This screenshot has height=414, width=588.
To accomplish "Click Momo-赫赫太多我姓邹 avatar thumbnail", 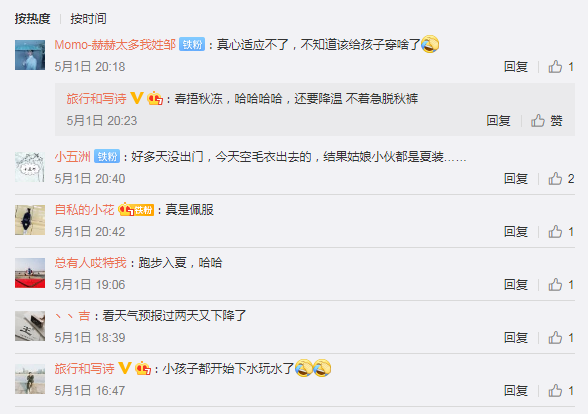I will [x=30, y=55].
